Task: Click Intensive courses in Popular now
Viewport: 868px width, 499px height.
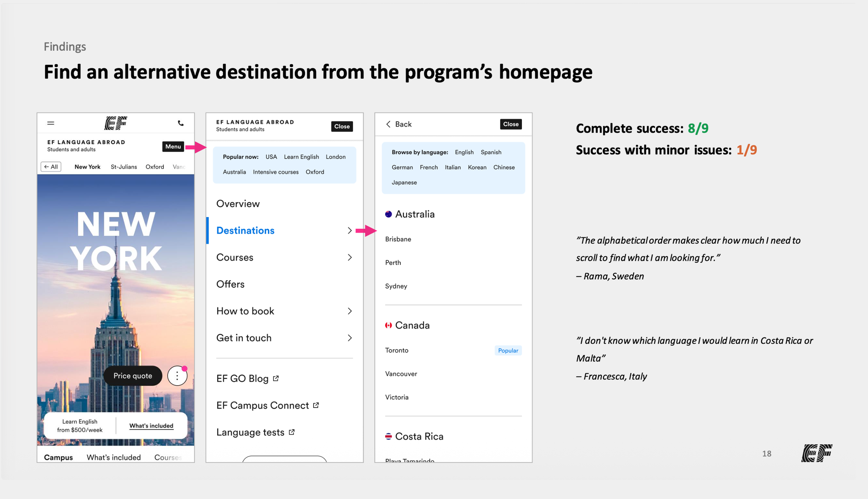Action: [275, 172]
